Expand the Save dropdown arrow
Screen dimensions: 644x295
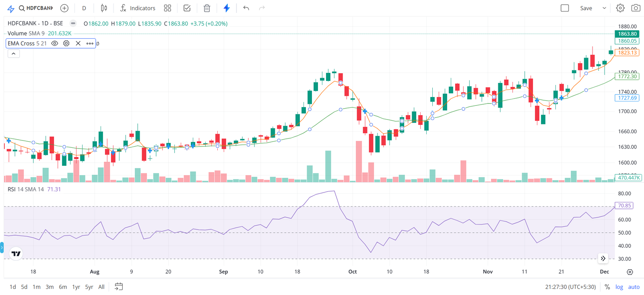click(604, 8)
